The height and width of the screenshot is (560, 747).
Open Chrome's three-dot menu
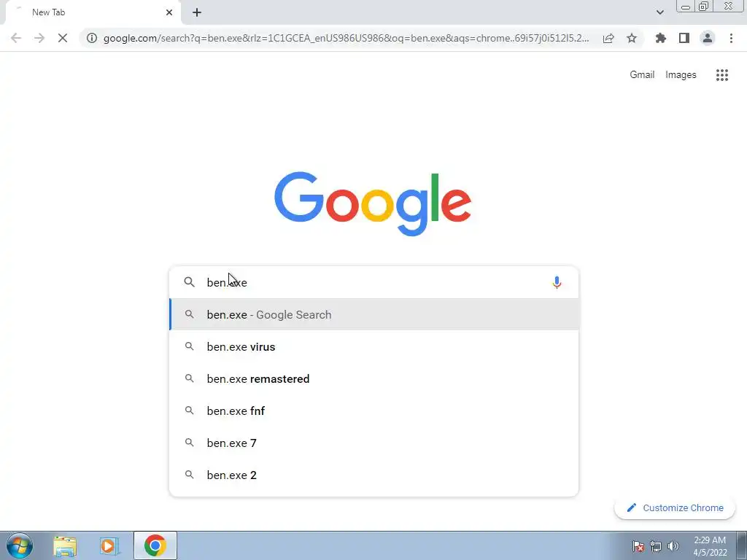[731, 38]
